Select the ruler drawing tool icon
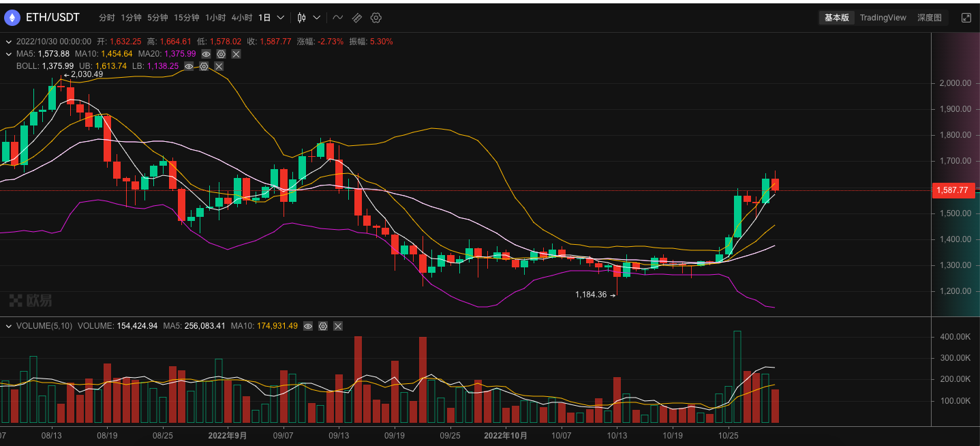This screenshot has height=446, width=980. click(x=357, y=18)
